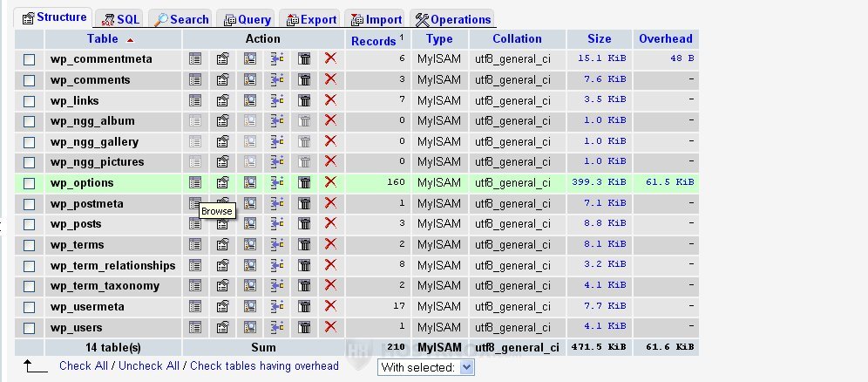The image size is (868, 382).
Task: Open the wp_term_relationships table link
Action: pos(113,266)
